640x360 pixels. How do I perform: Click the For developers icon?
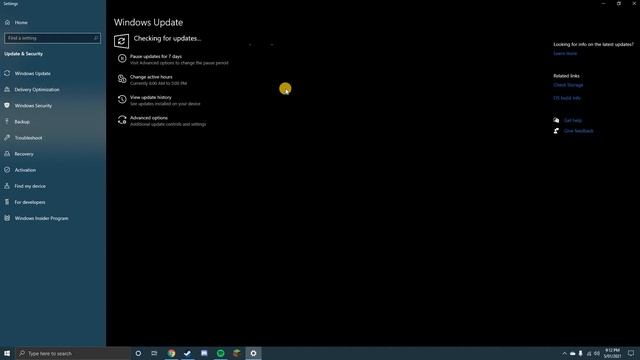[7, 202]
